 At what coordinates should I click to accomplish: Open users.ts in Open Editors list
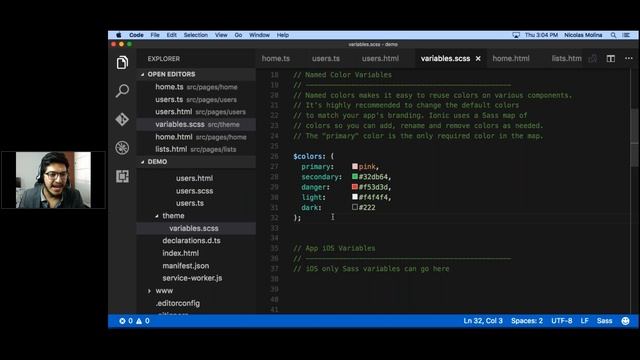(196, 100)
